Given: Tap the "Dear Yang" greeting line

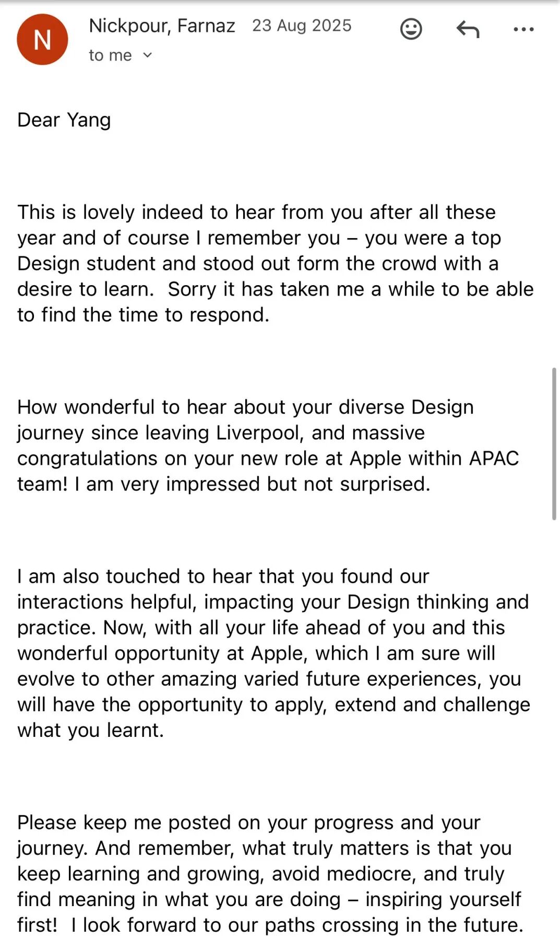Looking at the screenshot, I should click(64, 120).
